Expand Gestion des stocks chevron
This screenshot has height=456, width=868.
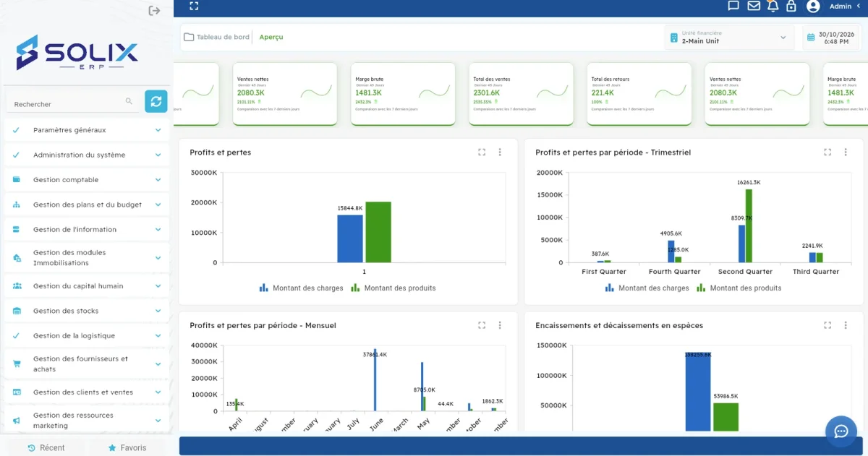click(158, 311)
